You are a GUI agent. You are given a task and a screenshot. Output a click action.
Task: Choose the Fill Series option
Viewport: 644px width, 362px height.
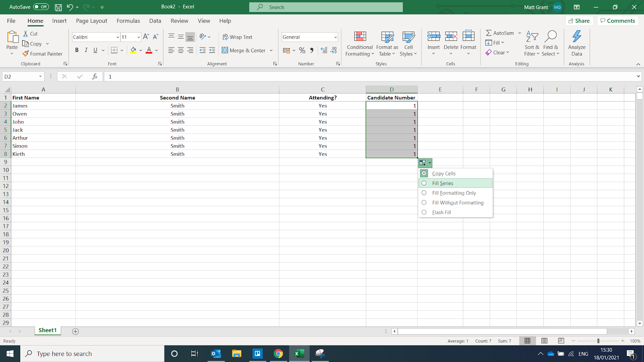pyautogui.click(x=456, y=183)
